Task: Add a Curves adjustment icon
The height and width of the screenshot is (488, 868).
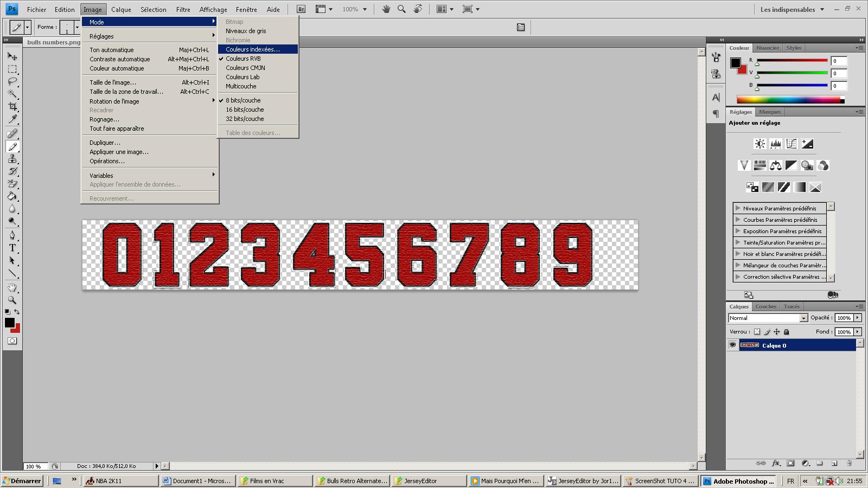Action: pyautogui.click(x=792, y=144)
